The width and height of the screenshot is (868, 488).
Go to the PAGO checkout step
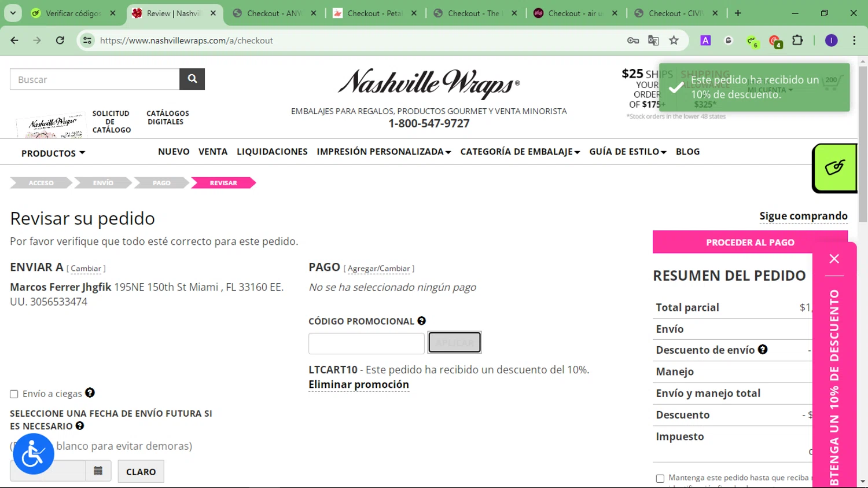161,183
